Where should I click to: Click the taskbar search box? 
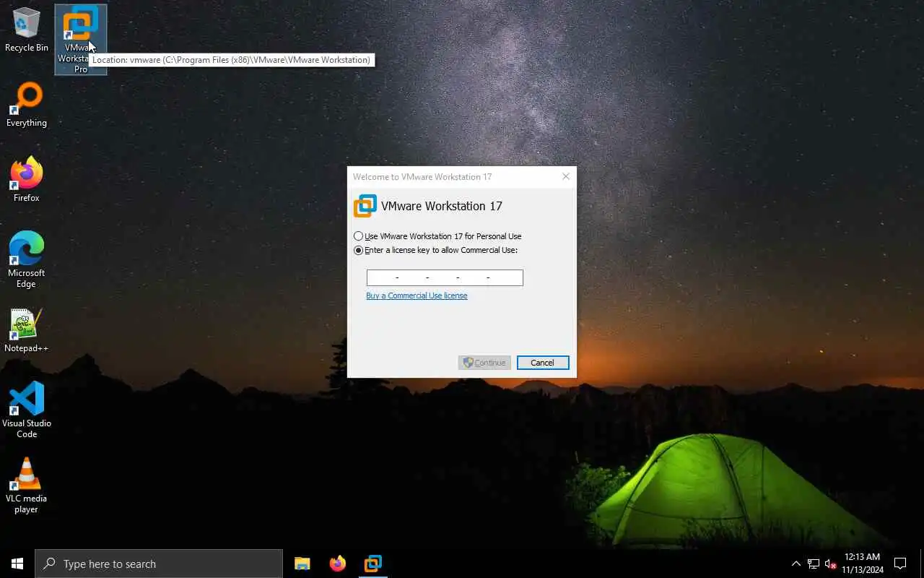click(x=159, y=564)
